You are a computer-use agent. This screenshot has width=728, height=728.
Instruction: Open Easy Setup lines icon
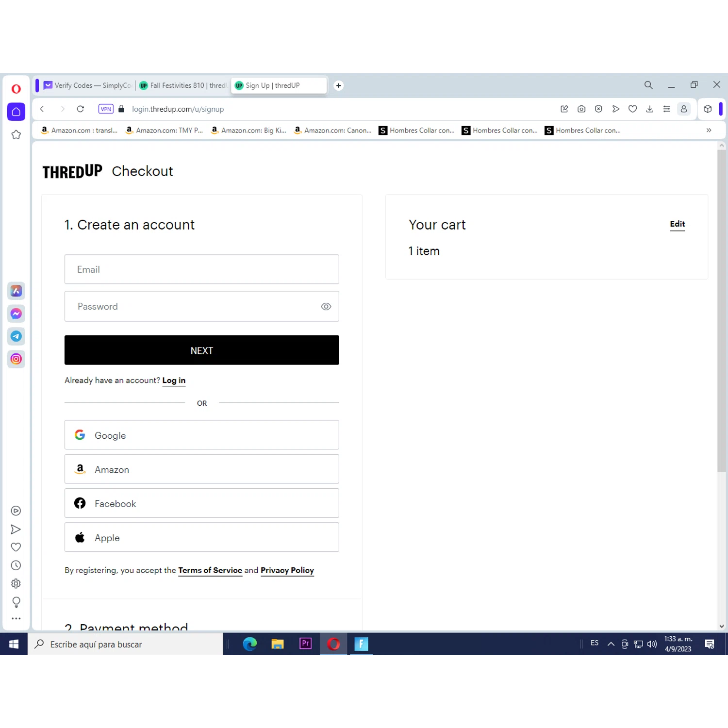point(667,109)
